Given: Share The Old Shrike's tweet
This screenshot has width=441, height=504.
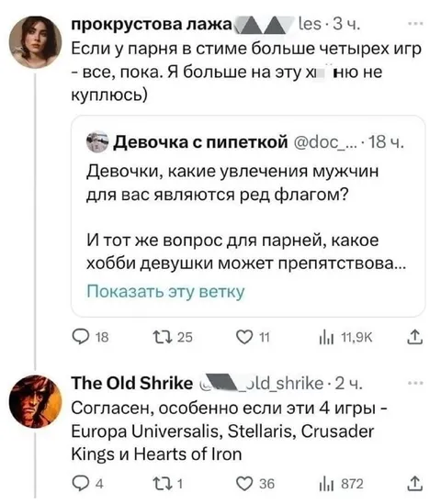Looking at the screenshot, I should [x=415, y=484].
